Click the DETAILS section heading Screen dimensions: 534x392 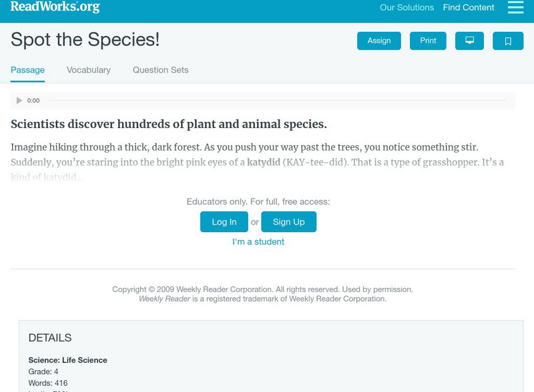coord(50,338)
